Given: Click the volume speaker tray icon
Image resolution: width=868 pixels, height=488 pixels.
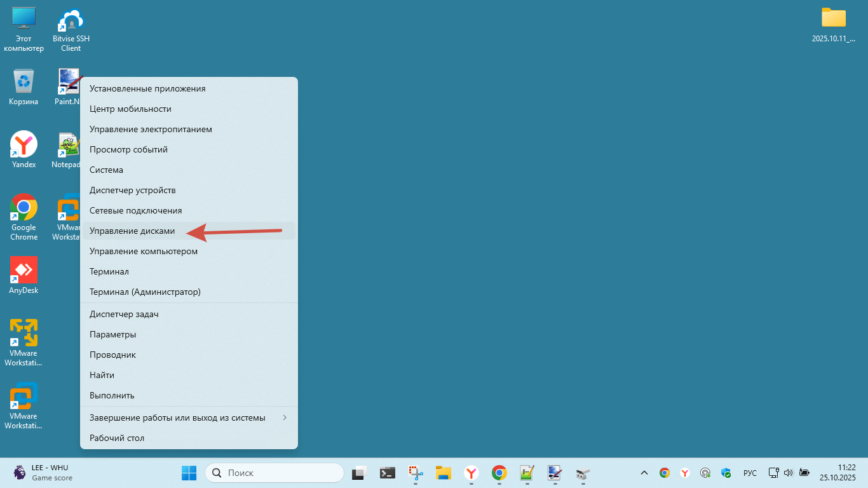Looking at the screenshot, I should tap(789, 473).
